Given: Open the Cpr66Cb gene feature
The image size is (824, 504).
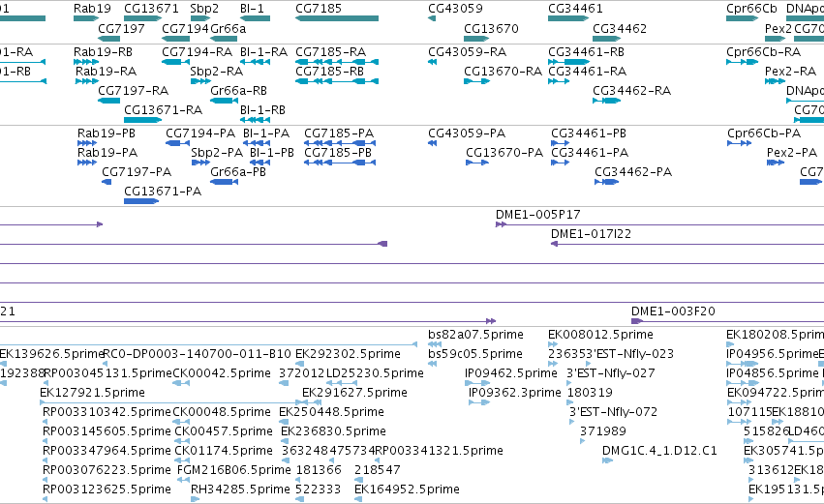Looking at the screenshot, I should (742, 18).
